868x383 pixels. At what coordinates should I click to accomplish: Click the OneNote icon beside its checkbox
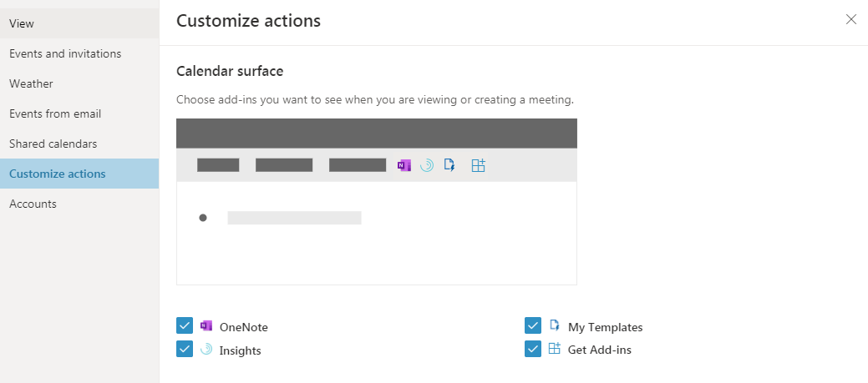point(206,326)
